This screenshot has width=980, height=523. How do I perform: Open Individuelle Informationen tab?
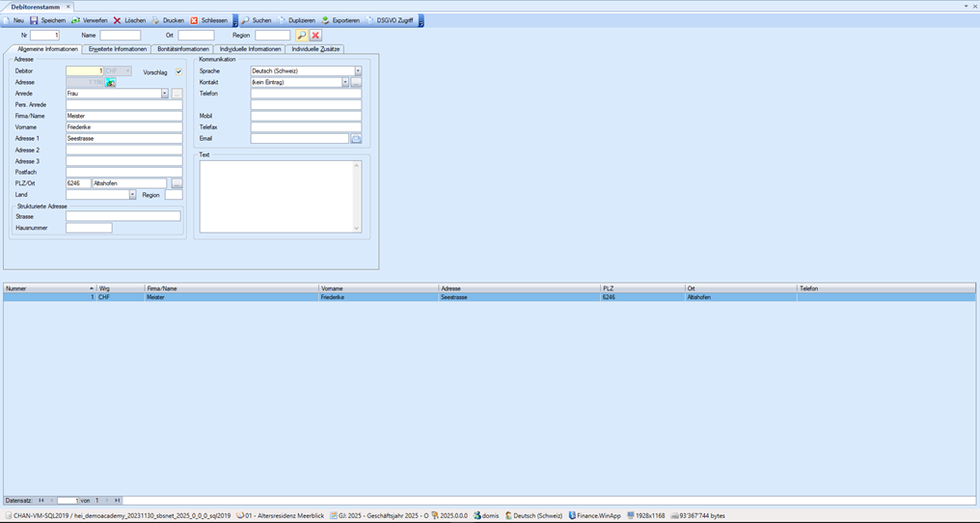point(250,49)
